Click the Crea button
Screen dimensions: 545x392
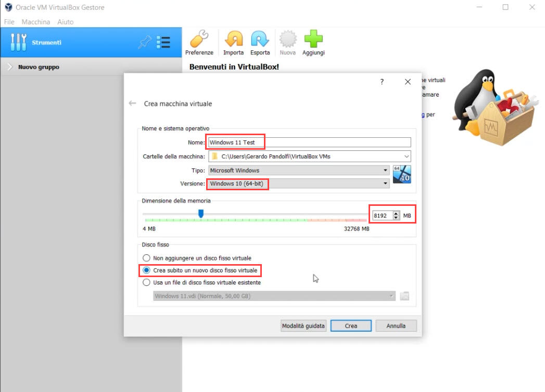coord(351,326)
